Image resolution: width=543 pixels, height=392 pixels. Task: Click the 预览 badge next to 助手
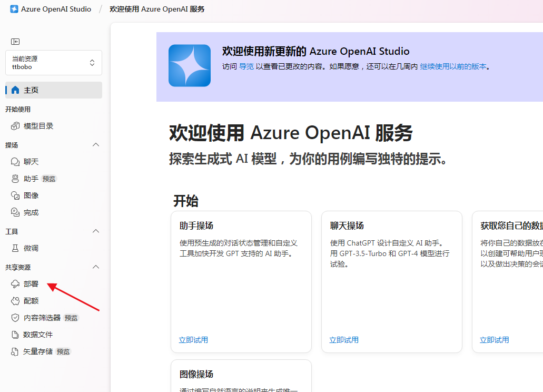coord(49,179)
